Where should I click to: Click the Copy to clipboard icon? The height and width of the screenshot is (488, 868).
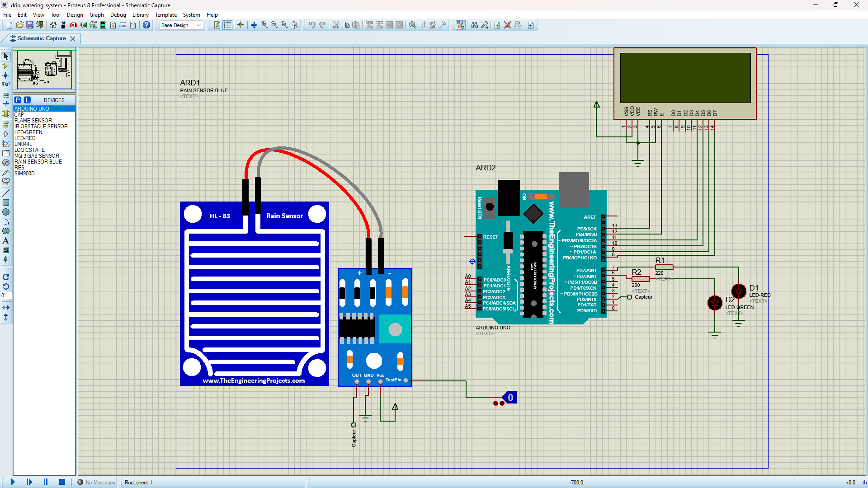346,25
